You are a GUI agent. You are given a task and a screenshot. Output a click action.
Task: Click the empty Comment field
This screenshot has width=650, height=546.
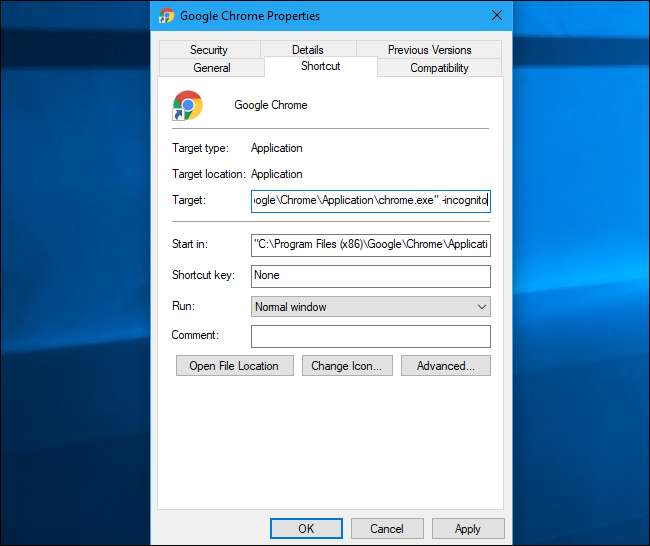[x=370, y=336]
